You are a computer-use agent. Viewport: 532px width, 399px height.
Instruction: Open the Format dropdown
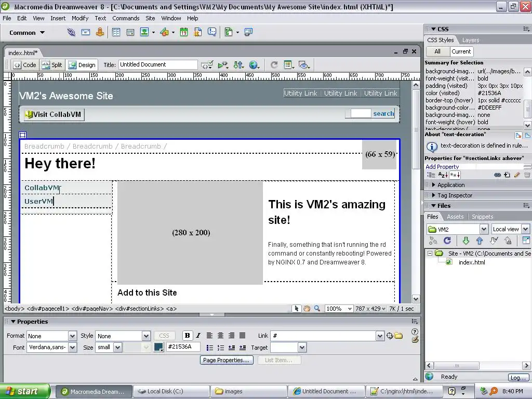coord(72,336)
